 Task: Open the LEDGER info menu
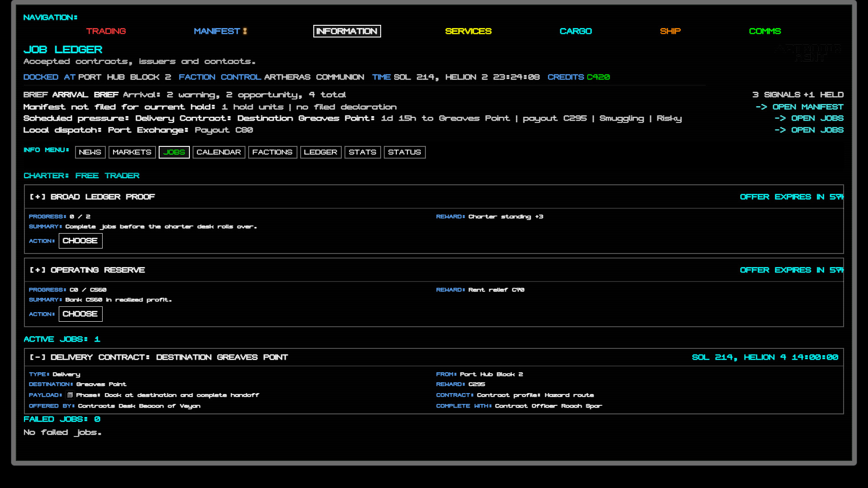(321, 152)
